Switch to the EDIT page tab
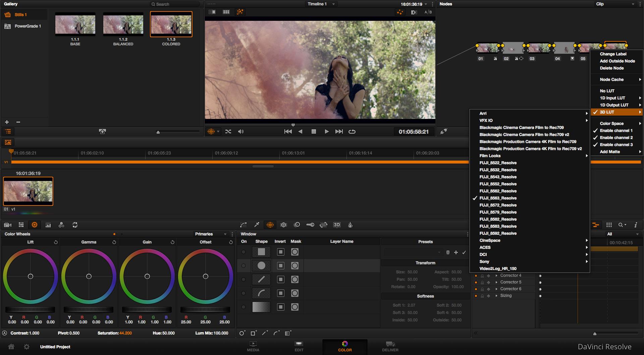 pos(299,347)
